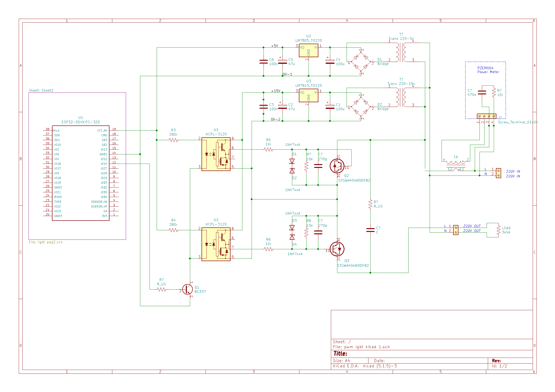
Task: Select the LM7815_TO220 regulator symbol
Action: click(308, 96)
